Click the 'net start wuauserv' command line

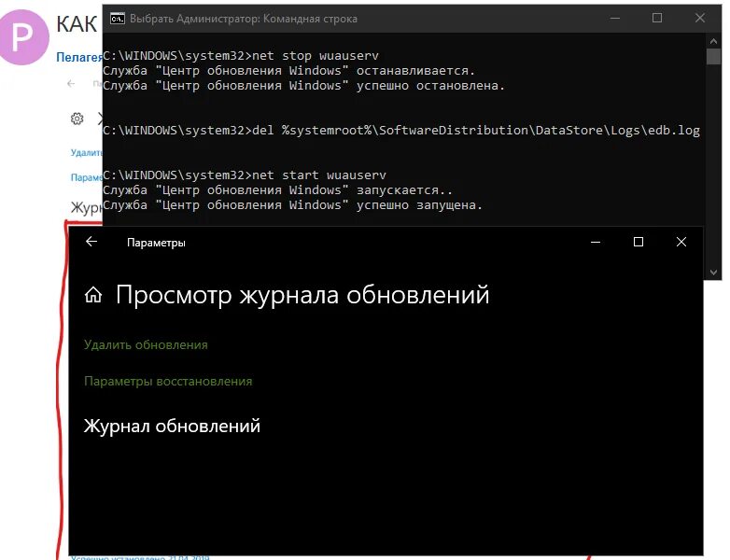245,175
